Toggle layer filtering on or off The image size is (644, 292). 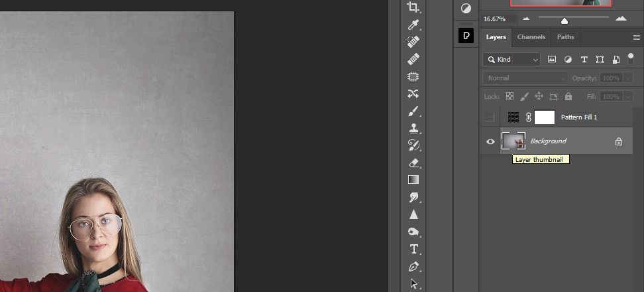pyautogui.click(x=631, y=59)
